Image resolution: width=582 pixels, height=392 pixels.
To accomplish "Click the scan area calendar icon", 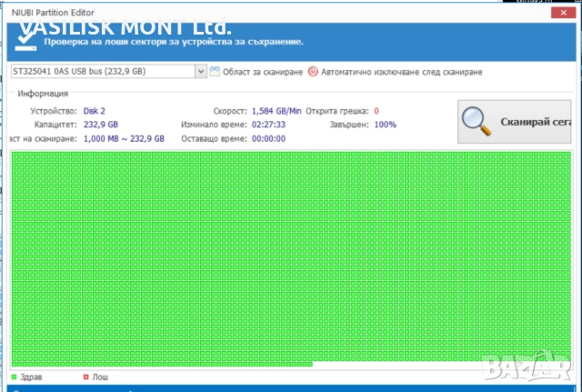I will [x=215, y=71].
